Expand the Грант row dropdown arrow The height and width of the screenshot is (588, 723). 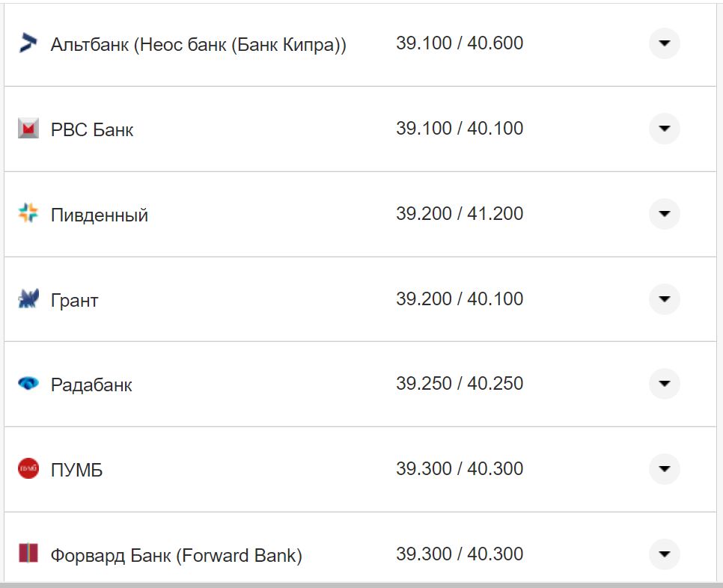point(664,299)
